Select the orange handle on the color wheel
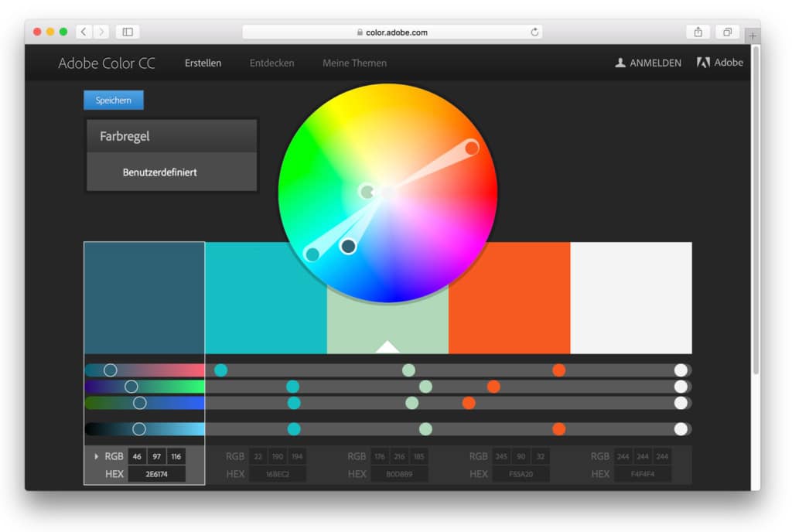The height and width of the screenshot is (532, 792). coord(472,148)
